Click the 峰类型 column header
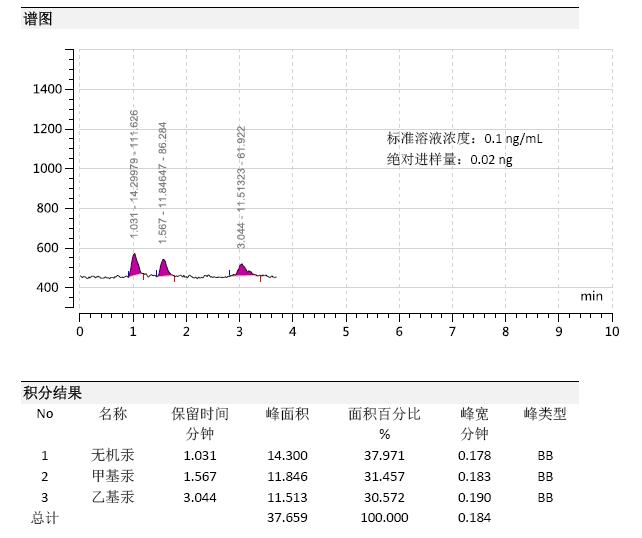The width and height of the screenshot is (642, 538). [545, 414]
